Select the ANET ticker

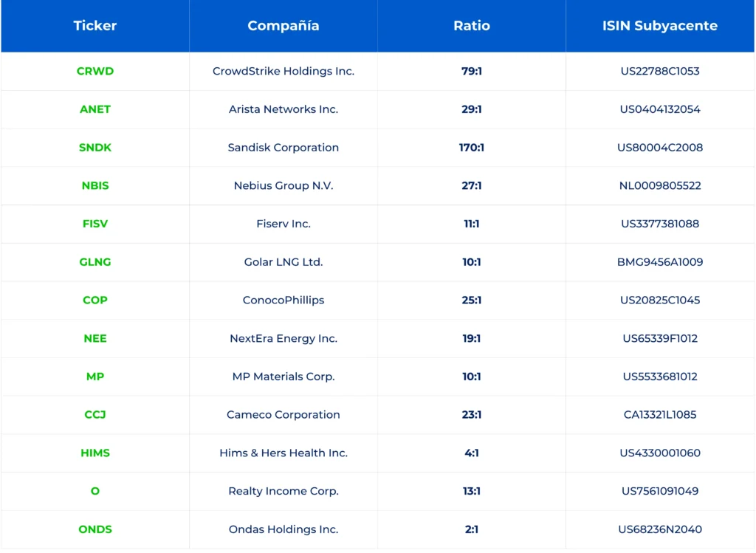95,109
